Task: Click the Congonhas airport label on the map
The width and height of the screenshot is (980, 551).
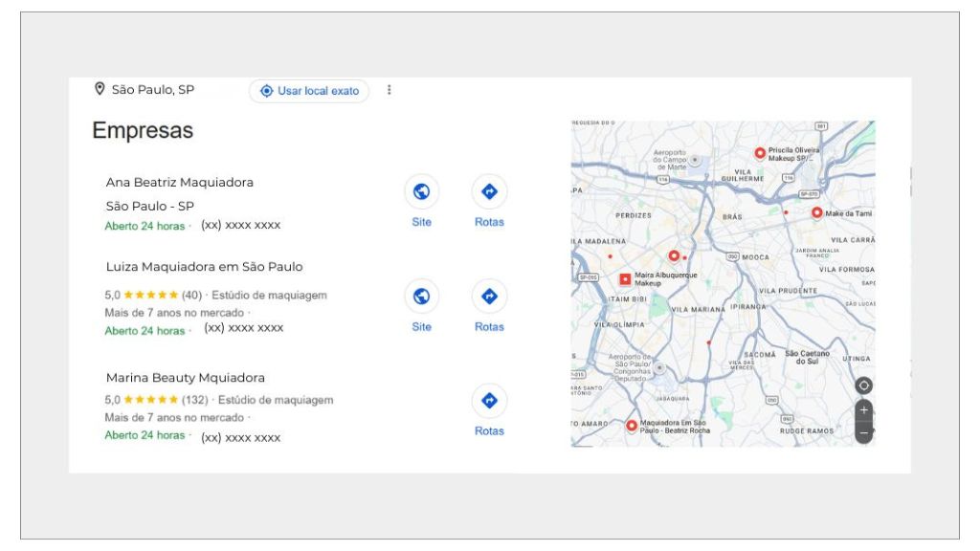Action: tap(630, 367)
